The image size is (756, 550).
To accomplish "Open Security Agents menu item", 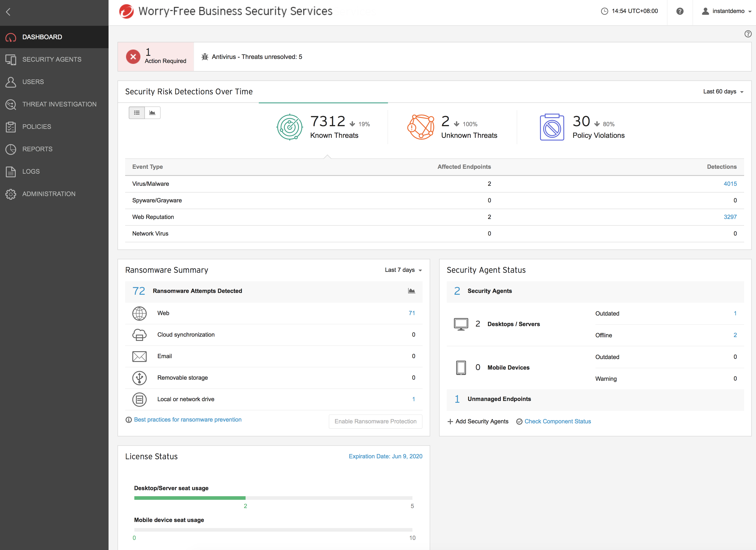I will 54,60.
